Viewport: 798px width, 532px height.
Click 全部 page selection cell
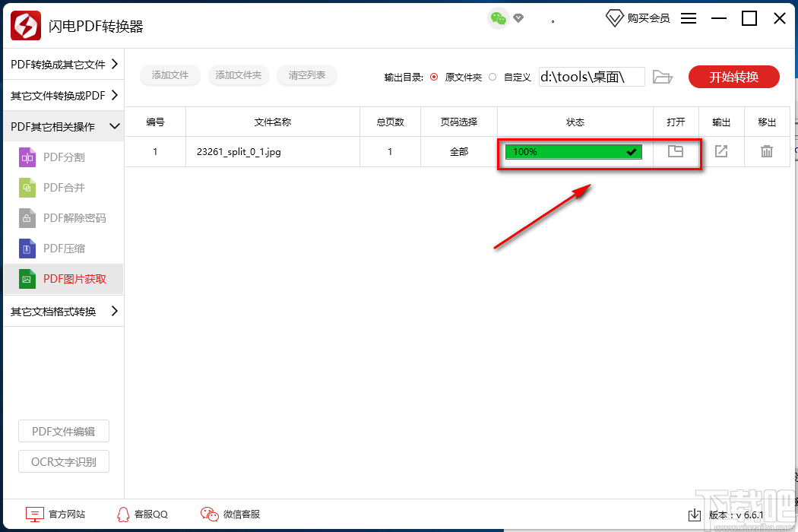click(x=458, y=152)
